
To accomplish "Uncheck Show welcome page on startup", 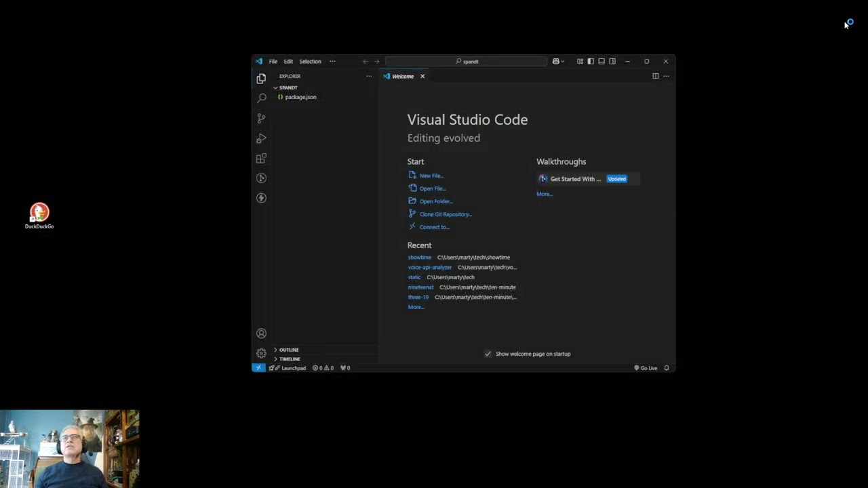I will coord(488,354).
